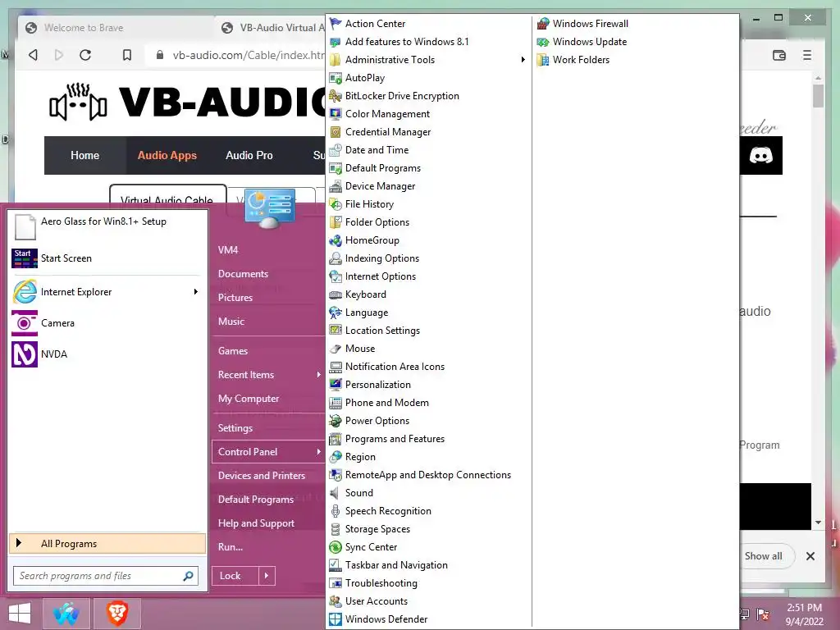Viewport: 840px width, 630px height.
Task: Open the Lock button options arrow
Action: click(x=267, y=576)
